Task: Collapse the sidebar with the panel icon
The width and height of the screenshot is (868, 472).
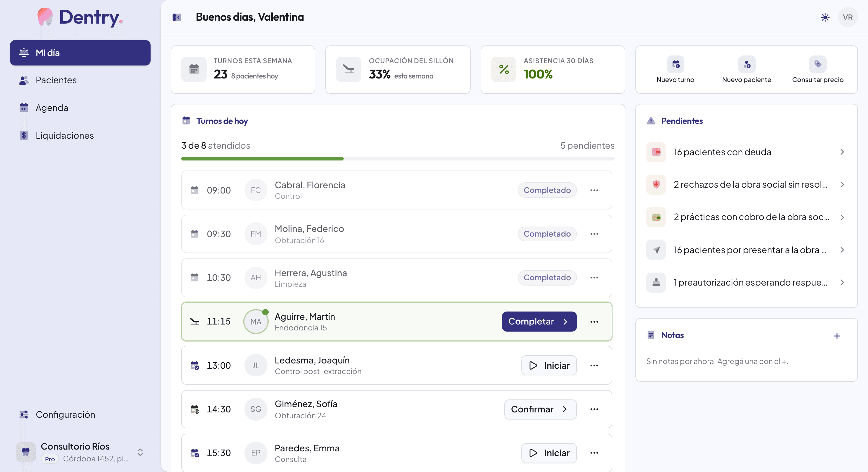Action: [177, 17]
